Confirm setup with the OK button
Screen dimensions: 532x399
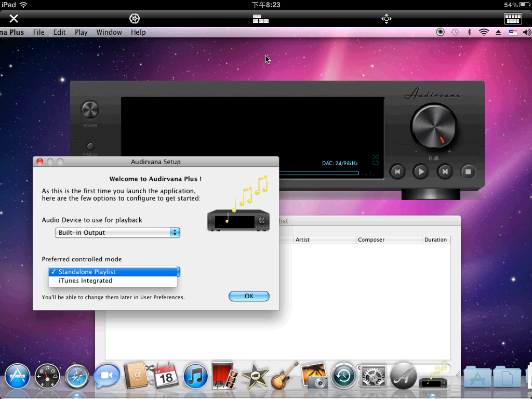click(249, 296)
